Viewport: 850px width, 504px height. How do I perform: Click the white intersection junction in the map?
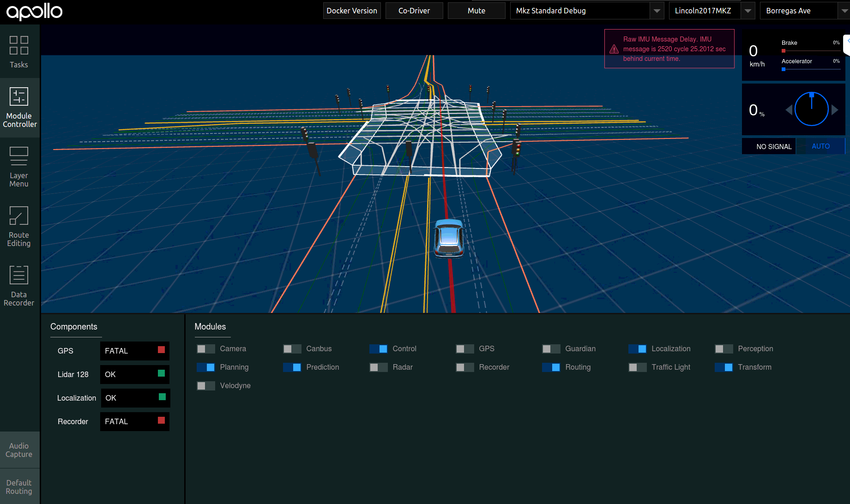tap(421, 138)
